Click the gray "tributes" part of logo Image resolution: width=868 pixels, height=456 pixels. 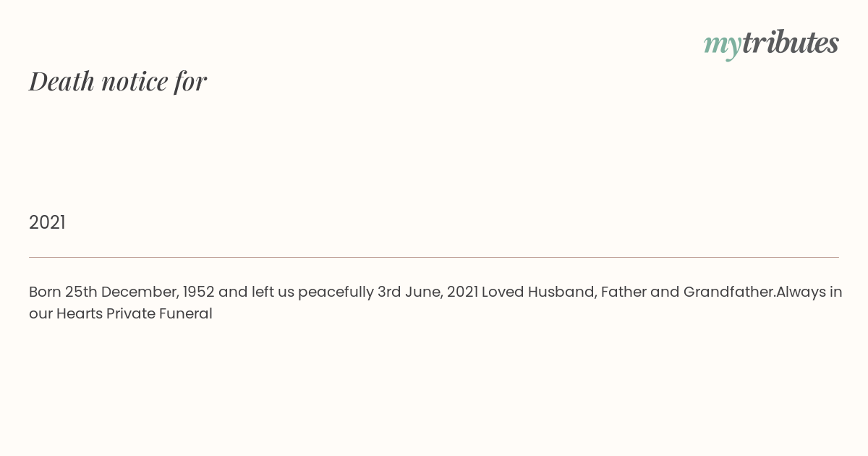pos(791,43)
